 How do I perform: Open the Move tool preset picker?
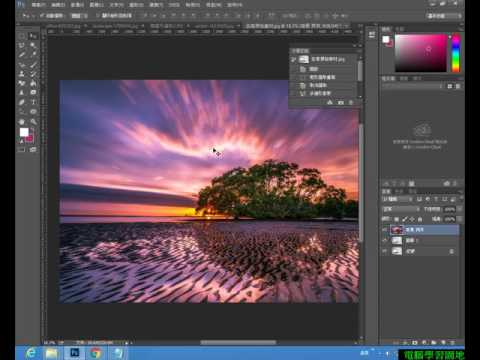(28, 16)
